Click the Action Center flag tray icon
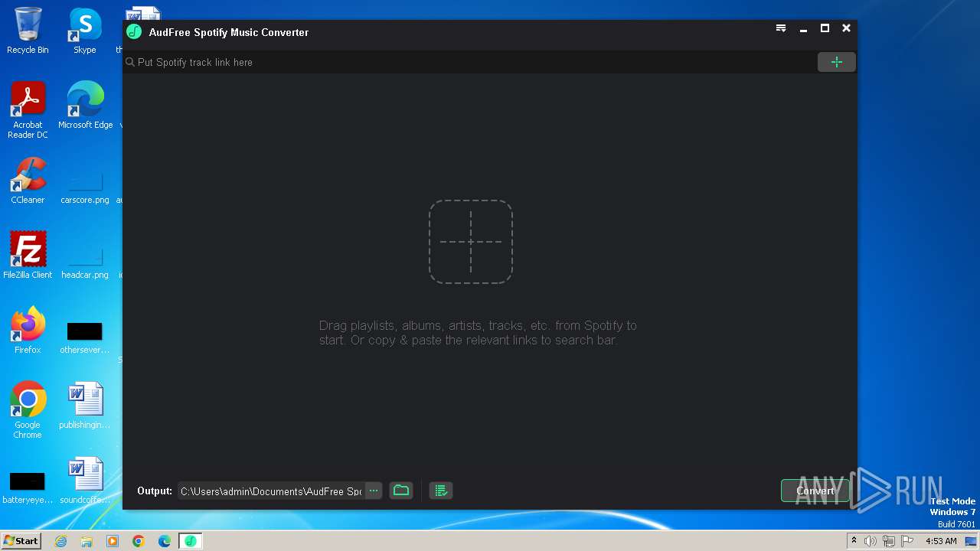The height and width of the screenshot is (551, 980). [907, 541]
